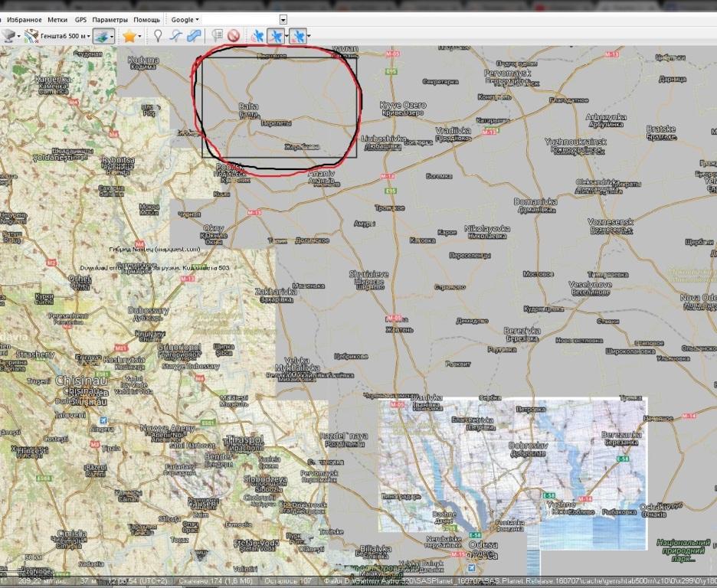Screen dimensions: 717x588
Task: Click Odesa city label on map
Action: coord(483,545)
